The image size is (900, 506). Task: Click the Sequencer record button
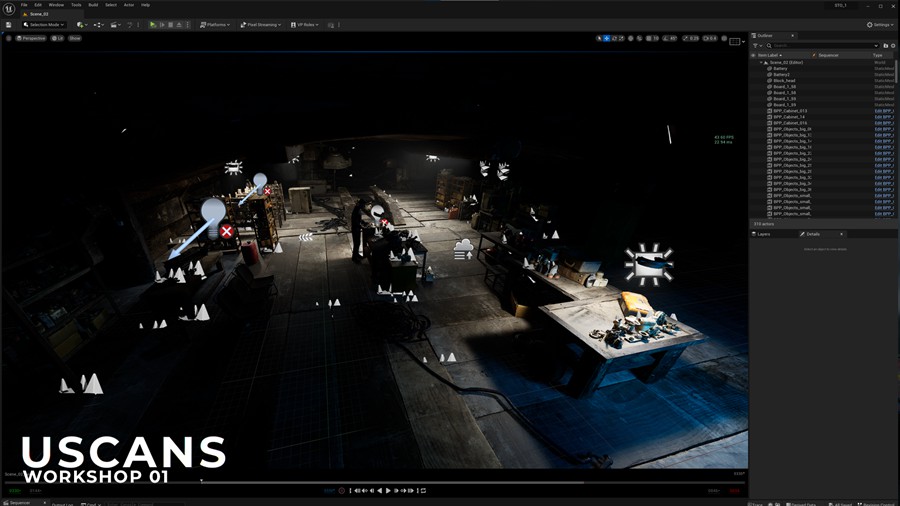click(342, 491)
